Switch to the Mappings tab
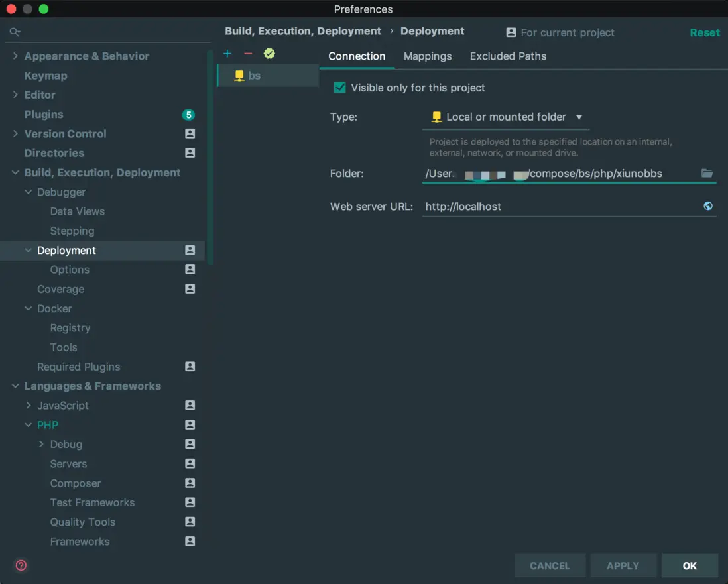The height and width of the screenshot is (584, 728). pyautogui.click(x=428, y=56)
